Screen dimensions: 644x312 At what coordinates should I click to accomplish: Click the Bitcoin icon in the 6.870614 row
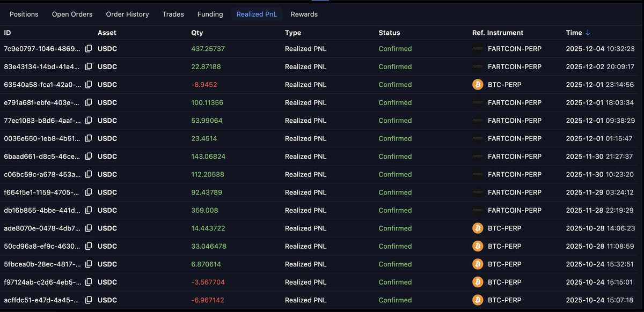[478, 264]
